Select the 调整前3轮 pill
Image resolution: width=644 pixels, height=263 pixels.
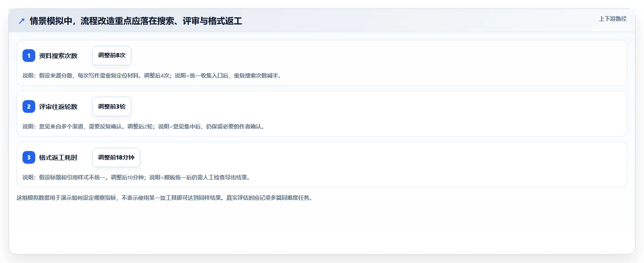(112, 106)
